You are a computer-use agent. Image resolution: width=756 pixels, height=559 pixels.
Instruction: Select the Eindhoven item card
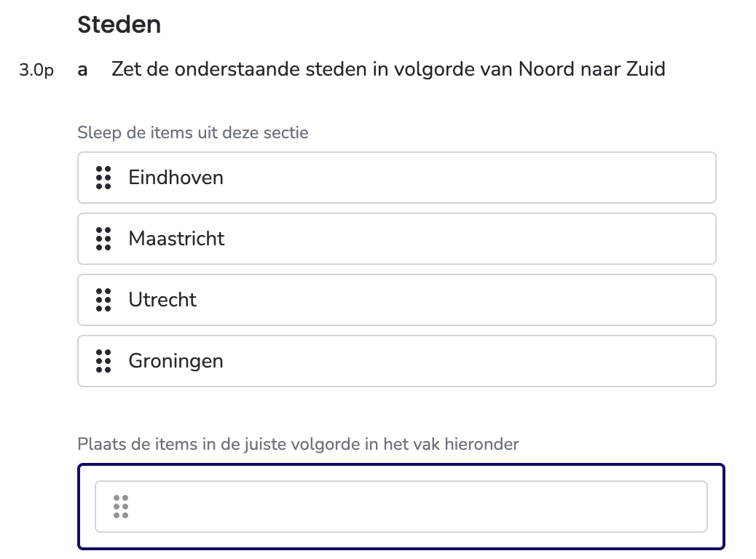tap(397, 178)
